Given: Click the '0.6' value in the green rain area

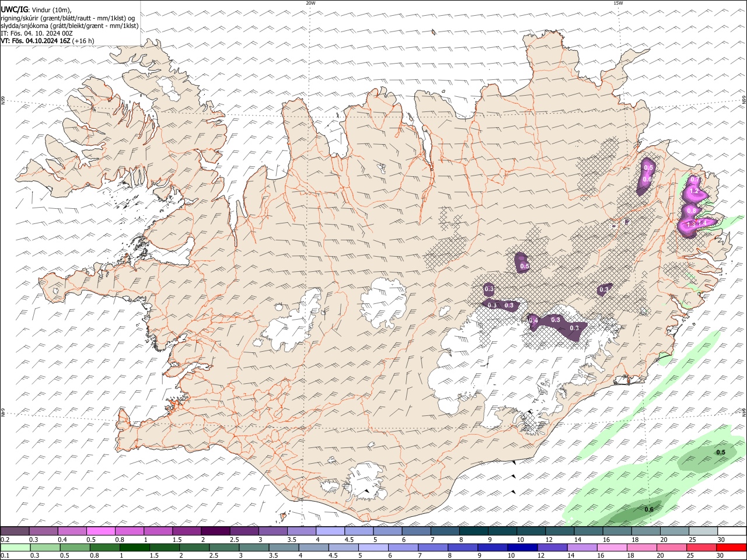Looking at the screenshot, I should coord(649,510).
